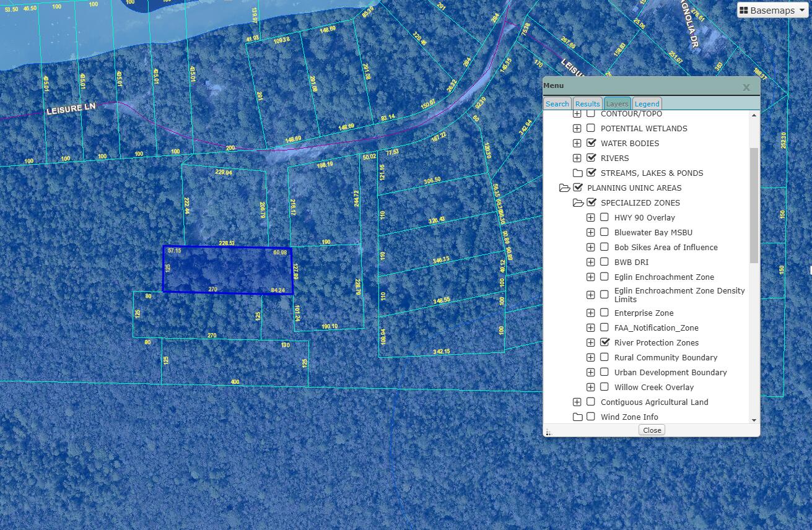Viewport: 812px width, 530px height.
Task: Uncheck the Water Bodies layer
Action: [591, 143]
